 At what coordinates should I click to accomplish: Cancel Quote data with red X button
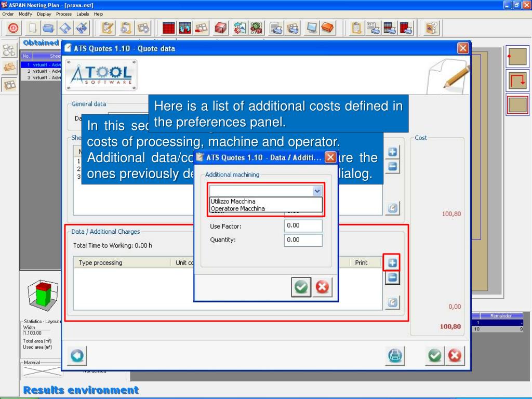(x=455, y=355)
